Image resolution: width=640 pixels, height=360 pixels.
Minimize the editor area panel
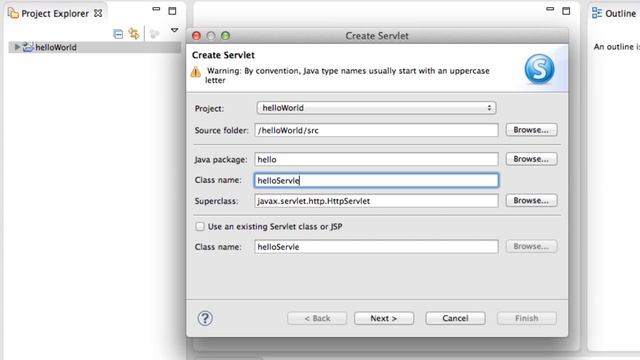550,9
